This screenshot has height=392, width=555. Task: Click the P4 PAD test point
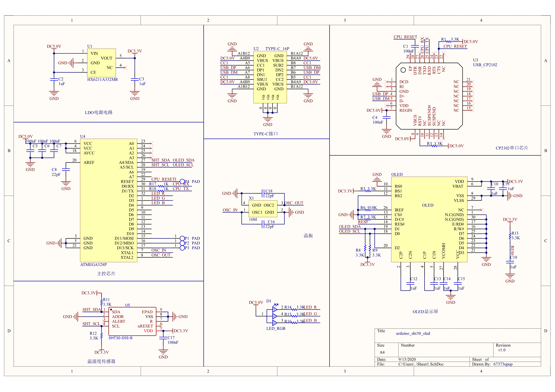182,181
